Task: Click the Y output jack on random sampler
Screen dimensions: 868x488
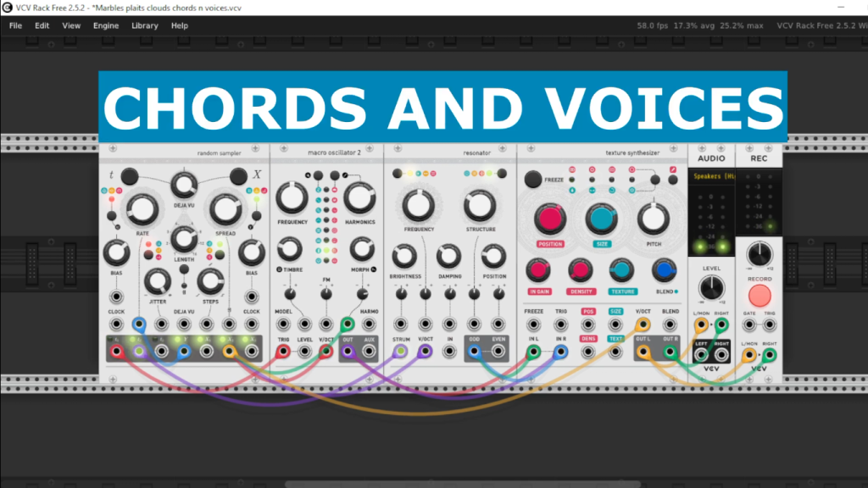Action: click(184, 351)
